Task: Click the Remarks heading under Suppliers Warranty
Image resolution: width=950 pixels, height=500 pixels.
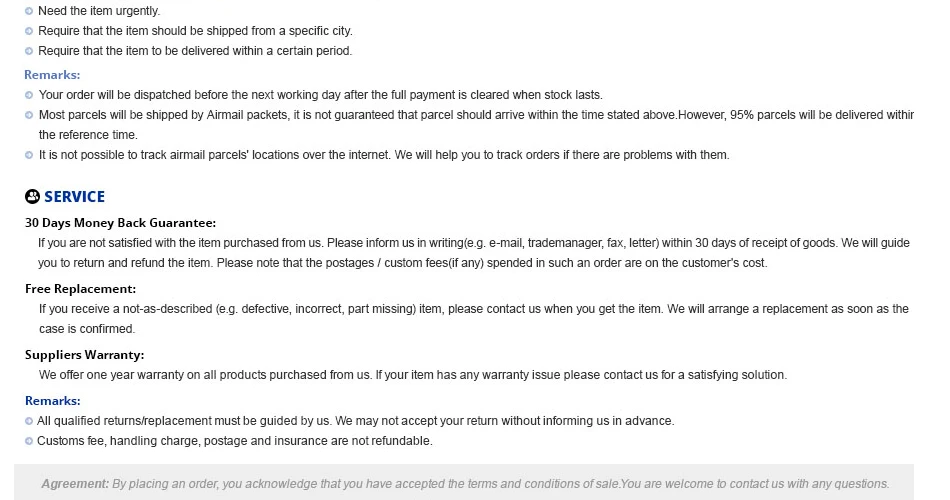Action: [53, 401]
